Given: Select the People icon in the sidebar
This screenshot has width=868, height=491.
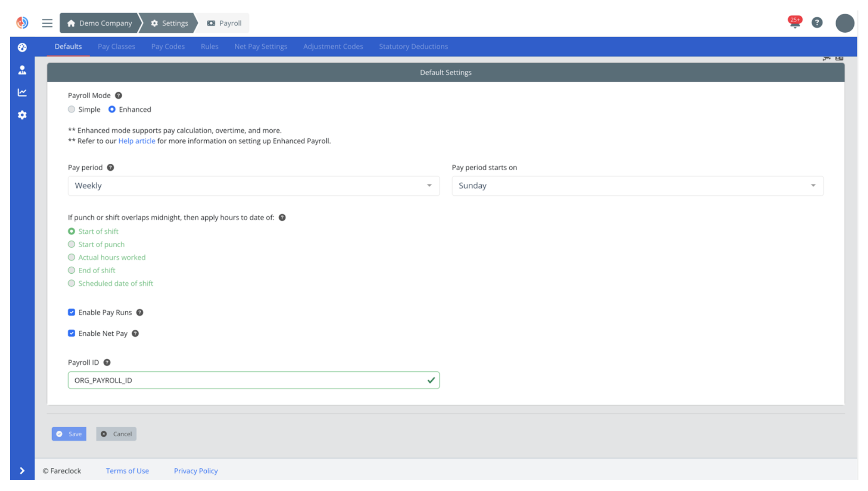Looking at the screenshot, I should coord(22,70).
